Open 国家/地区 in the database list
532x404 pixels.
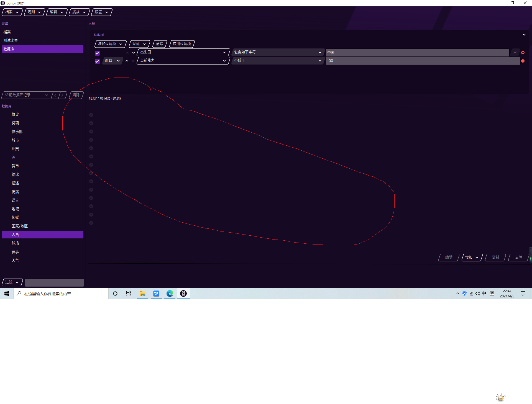(x=43, y=226)
